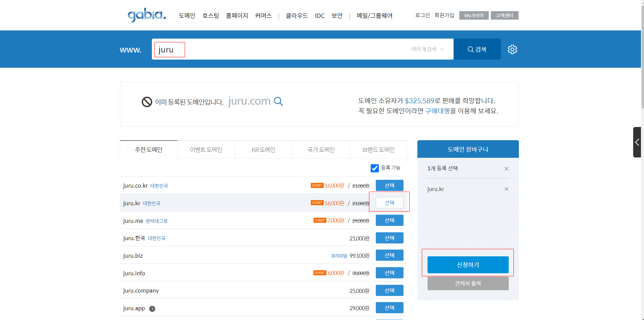Close the '1개 등록 선택' cart row
The height and width of the screenshot is (320, 644).
coord(506,169)
